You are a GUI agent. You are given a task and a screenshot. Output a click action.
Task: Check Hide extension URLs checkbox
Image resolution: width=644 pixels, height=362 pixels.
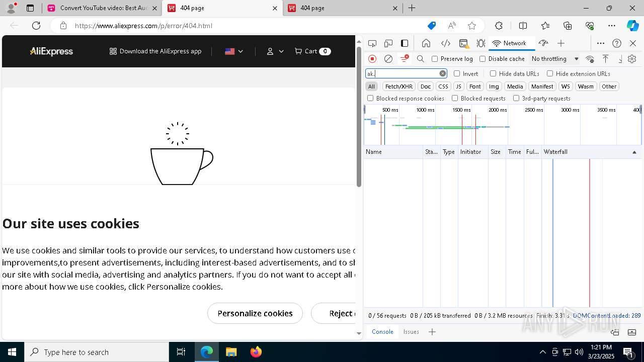(550, 73)
